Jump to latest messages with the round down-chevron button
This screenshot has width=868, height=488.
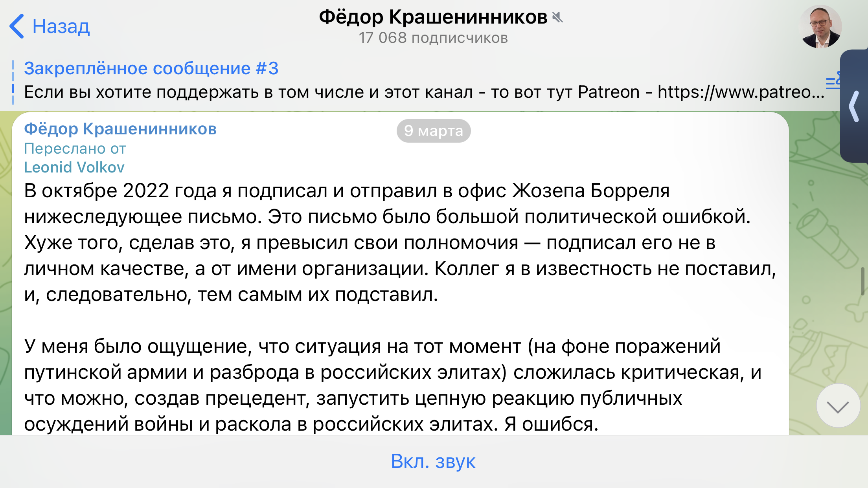pos(838,406)
